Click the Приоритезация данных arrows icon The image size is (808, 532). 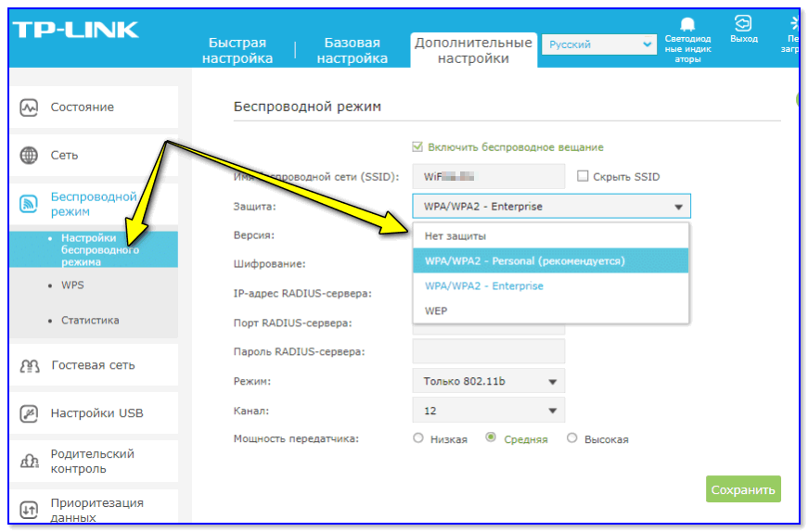[29, 510]
